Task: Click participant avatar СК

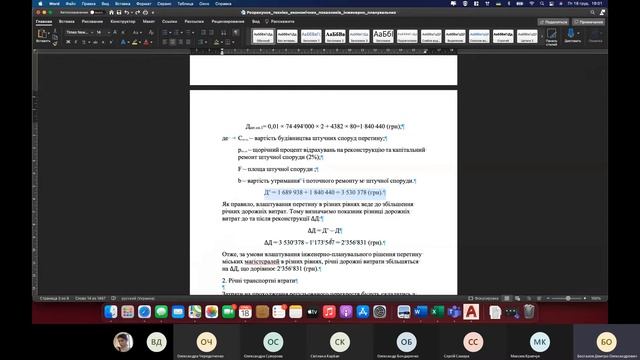Action: pos(340,342)
